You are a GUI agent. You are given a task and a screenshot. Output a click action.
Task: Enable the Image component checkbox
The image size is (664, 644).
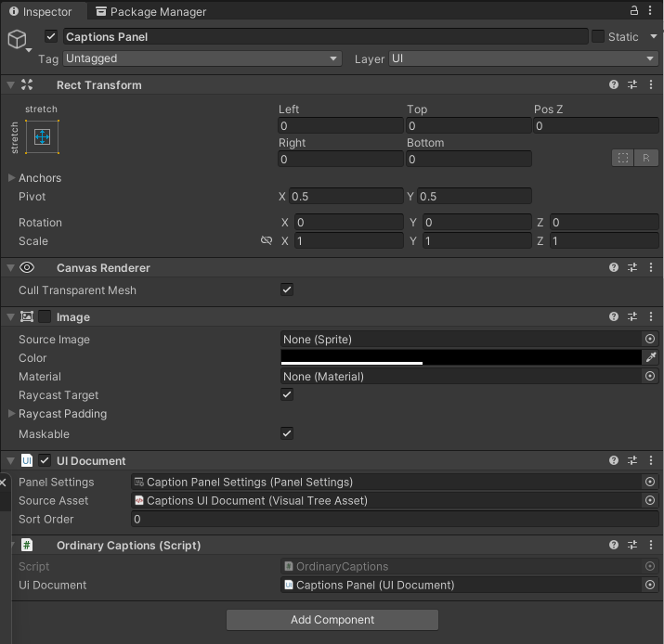tap(45, 316)
